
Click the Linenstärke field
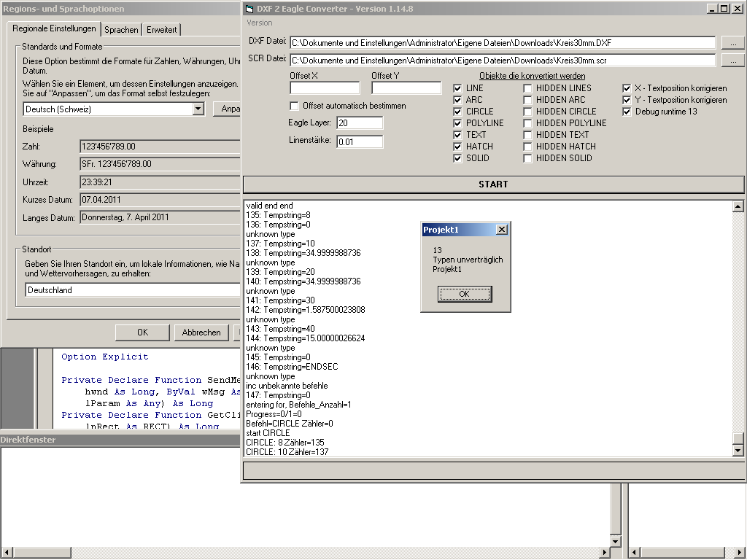[360, 142]
